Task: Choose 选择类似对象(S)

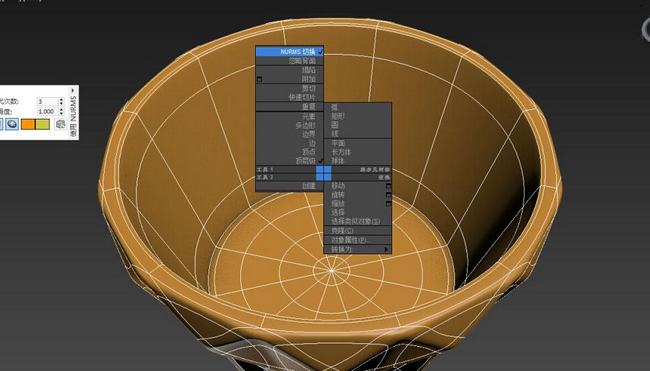Action: click(357, 221)
